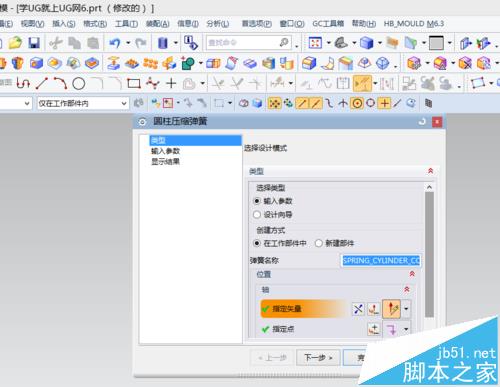Open file with the folder icon
This screenshot has height=387, width=500.
15,43
